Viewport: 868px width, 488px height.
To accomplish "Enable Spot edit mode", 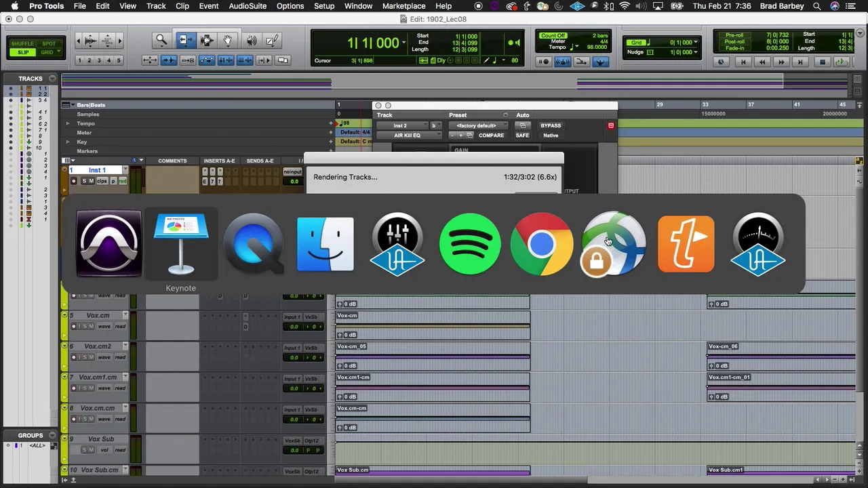I will (x=49, y=43).
